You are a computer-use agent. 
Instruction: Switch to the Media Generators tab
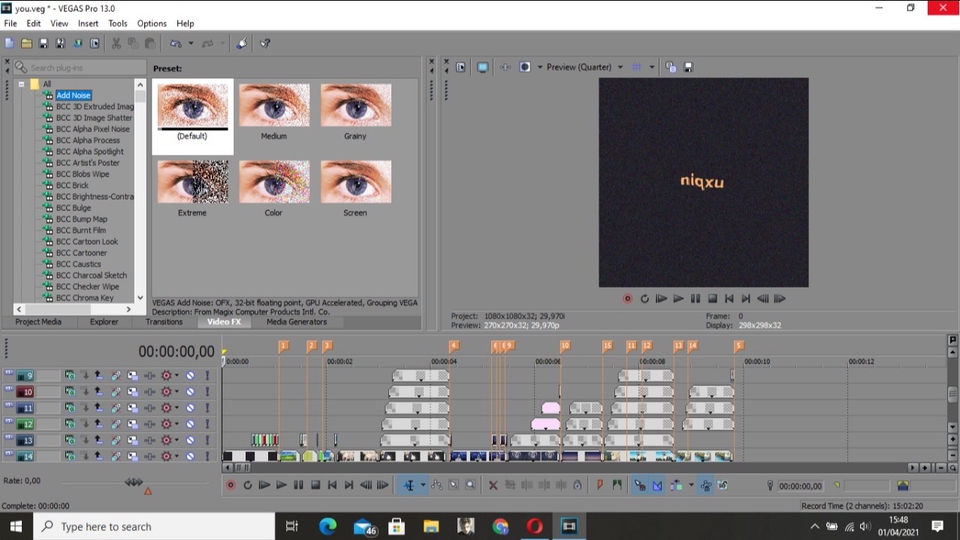point(296,322)
